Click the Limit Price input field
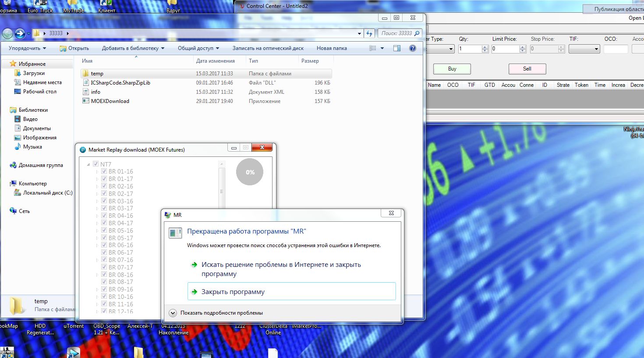The width and height of the screenshot is (644, 358). point(505,49)
